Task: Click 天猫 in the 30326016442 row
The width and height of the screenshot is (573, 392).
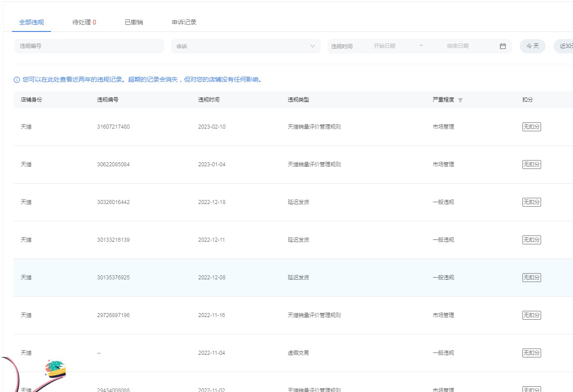Action: coord(26,202)
